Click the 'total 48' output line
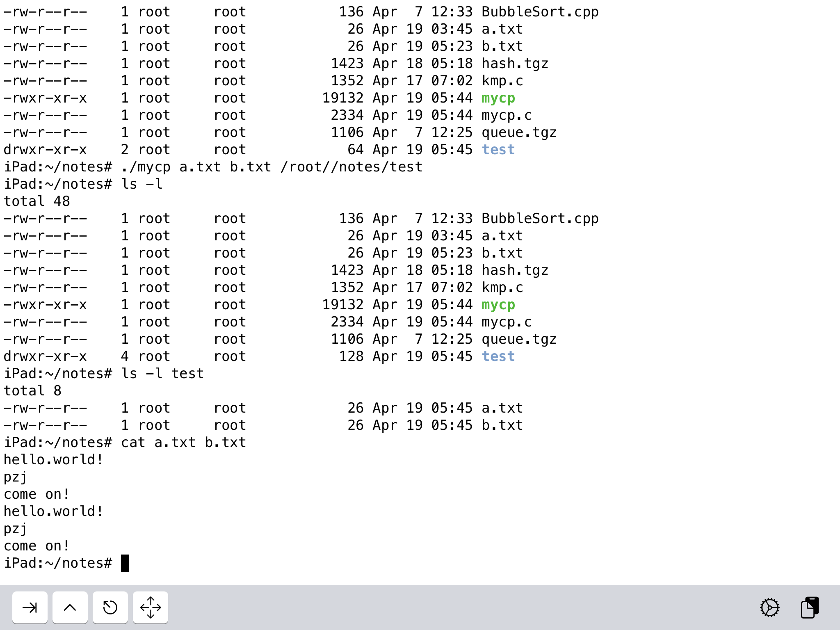840x630 pixels. coord(37,201)
